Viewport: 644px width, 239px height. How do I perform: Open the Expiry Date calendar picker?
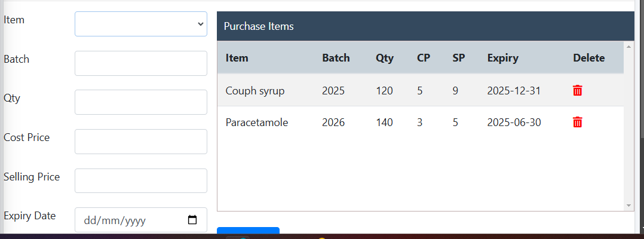(x=192, y=220)
